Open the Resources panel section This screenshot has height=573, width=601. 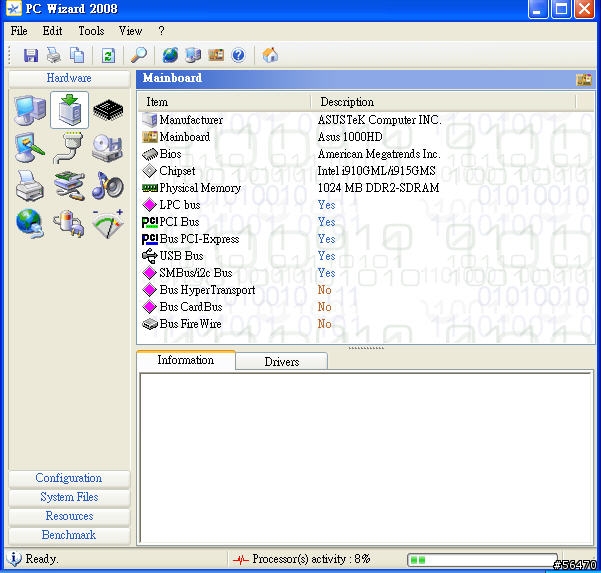point(69,516)
